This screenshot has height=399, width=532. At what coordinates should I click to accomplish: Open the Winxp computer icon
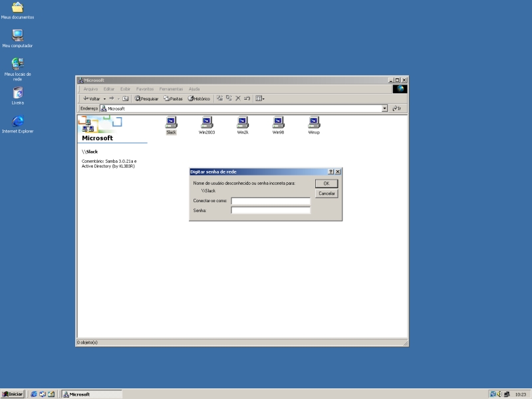(x=314, y=122)
